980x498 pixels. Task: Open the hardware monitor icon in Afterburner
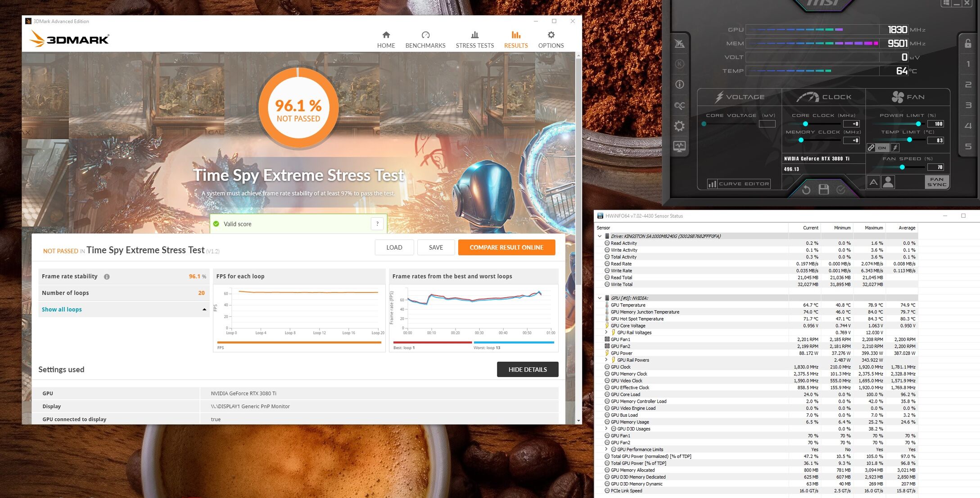[679, 147]
